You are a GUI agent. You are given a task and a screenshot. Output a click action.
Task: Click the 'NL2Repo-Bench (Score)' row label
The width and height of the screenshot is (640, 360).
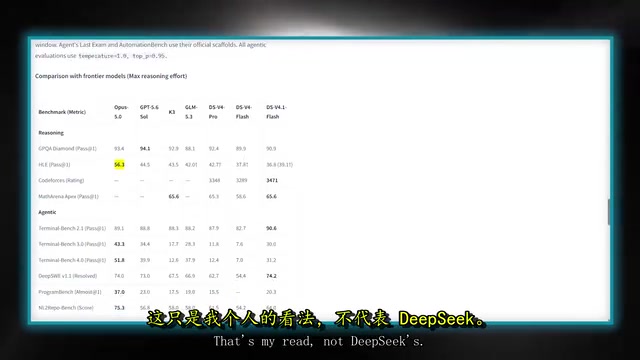66,308
